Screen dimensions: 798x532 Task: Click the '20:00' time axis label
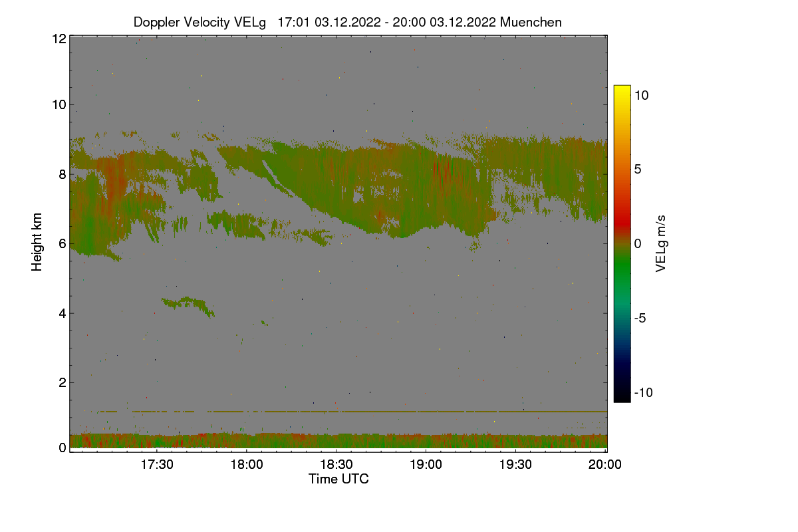(605, 464)
